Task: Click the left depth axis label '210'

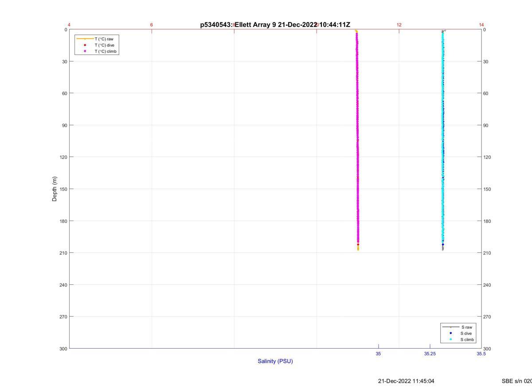Action: [63, 253]
